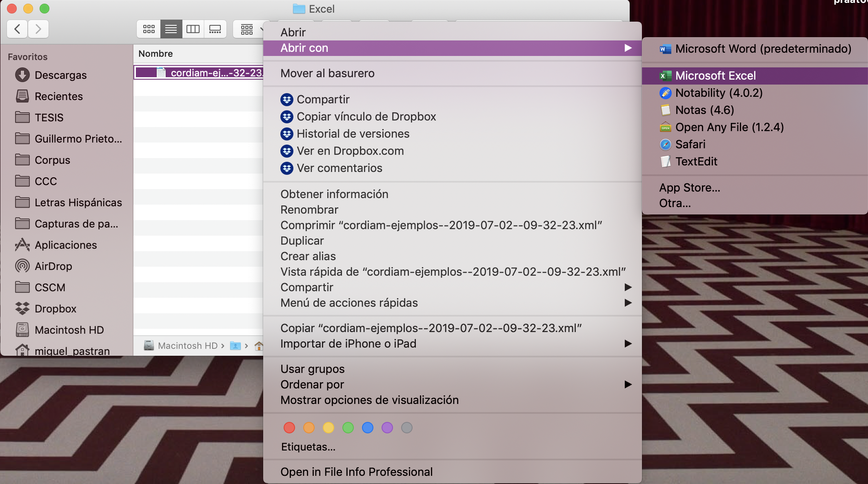This screenshot has height=484, width=868.
Task: Expand the Ordenar por submenu
Action: click(x=452, y=384)
